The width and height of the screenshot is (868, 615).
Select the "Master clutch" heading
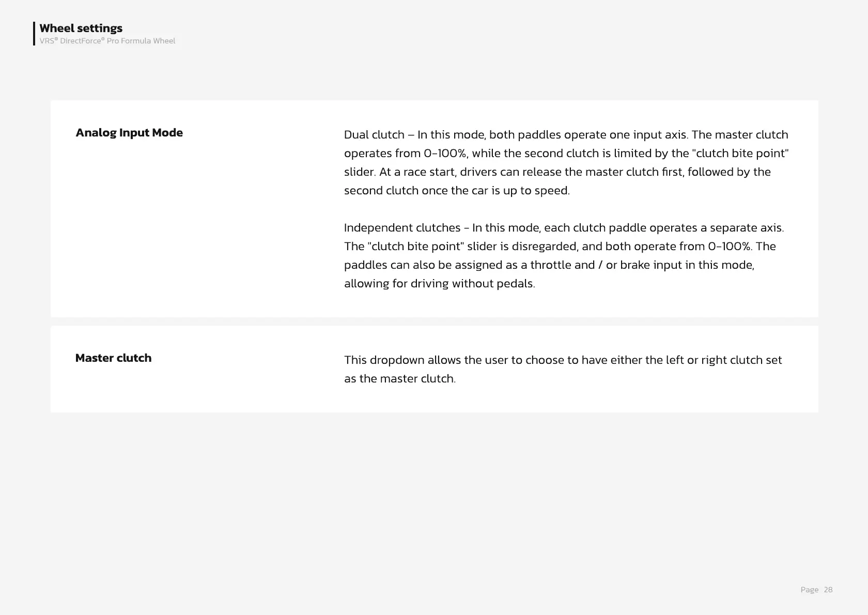pyautogui.click(x=113, y=358)
